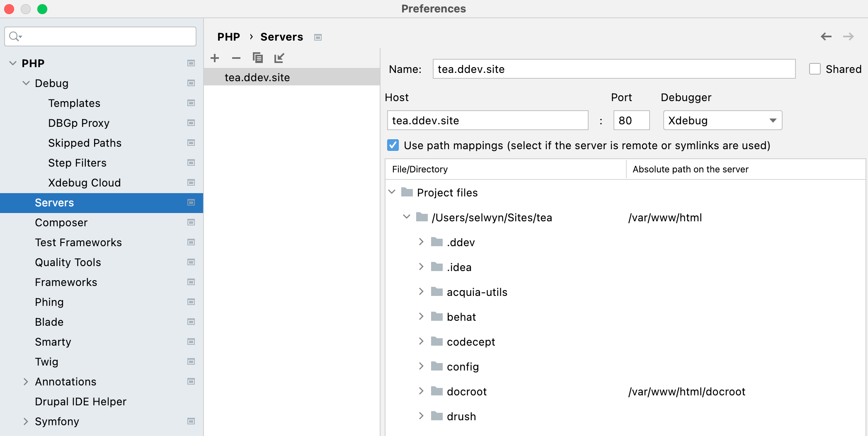Image resolution: width=868 pixels, height=436 pixels.
Task: Click the project icon on Annotations row
Action: pos(191,381)
